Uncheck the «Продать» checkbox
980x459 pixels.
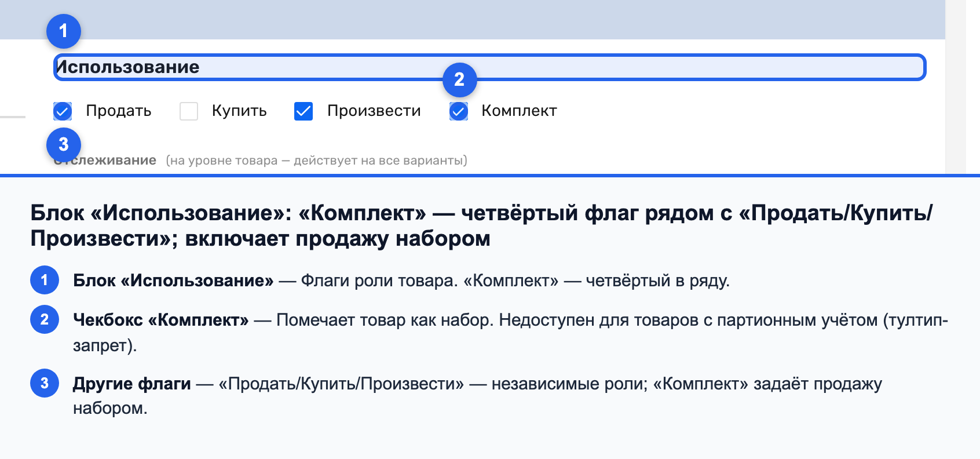pos(63,111)
